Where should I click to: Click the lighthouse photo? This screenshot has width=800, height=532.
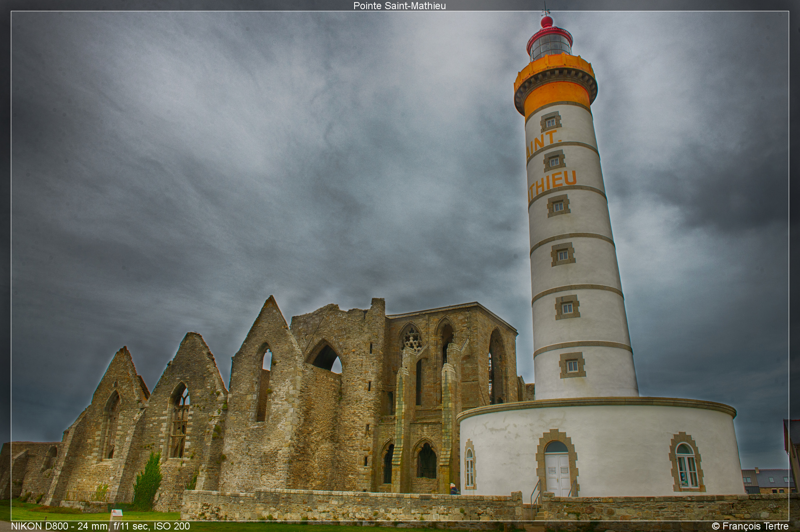[400, 266]
